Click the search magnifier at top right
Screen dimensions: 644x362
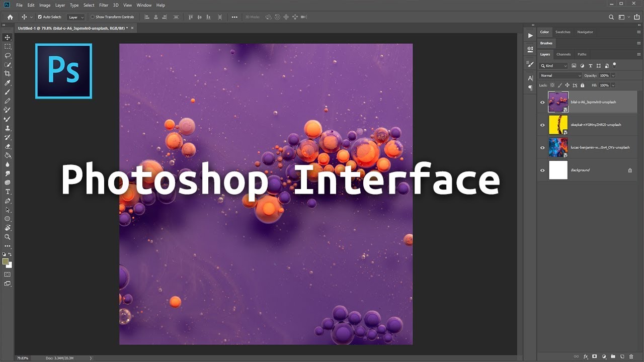(x=611, y=17)
